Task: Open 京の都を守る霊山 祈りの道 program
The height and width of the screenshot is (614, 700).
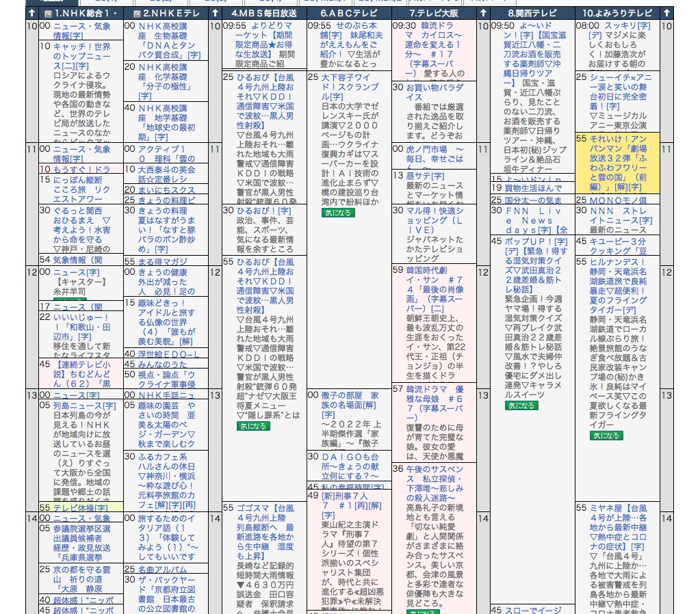Action: pyautogui.click(x=81, y=579)
